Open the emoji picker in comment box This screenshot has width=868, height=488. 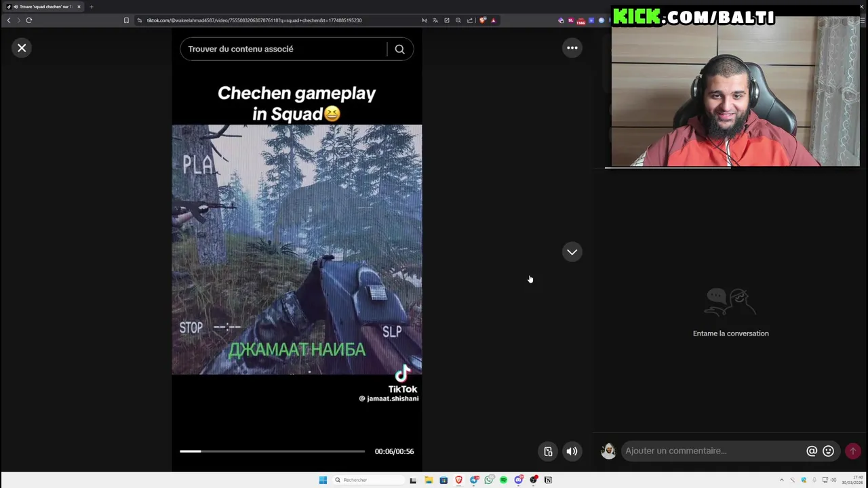pos(828,451)
